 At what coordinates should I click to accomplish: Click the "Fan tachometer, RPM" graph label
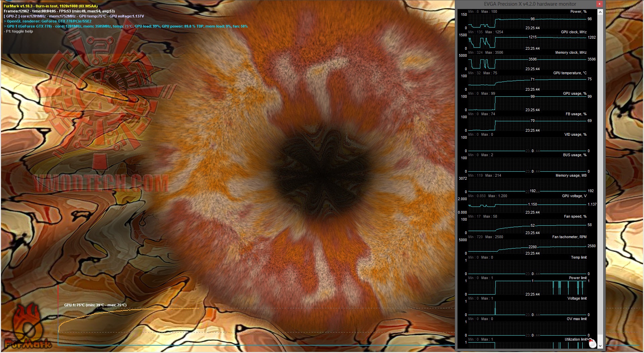click(x=569, y=237)
